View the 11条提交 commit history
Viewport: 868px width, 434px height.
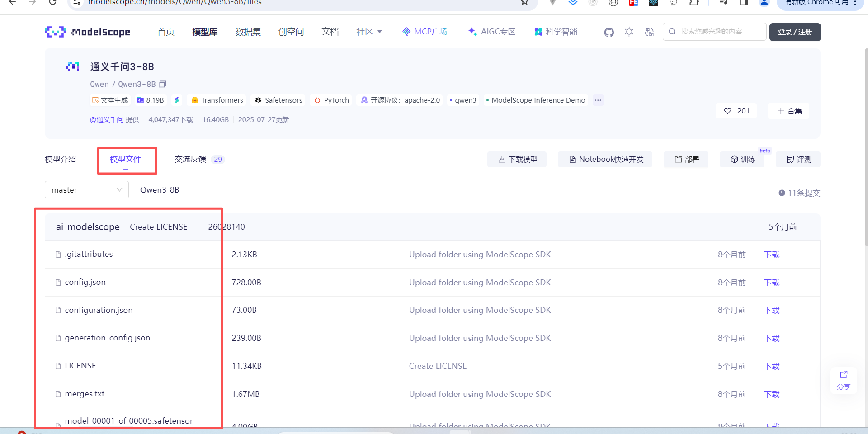click(799, 193)
